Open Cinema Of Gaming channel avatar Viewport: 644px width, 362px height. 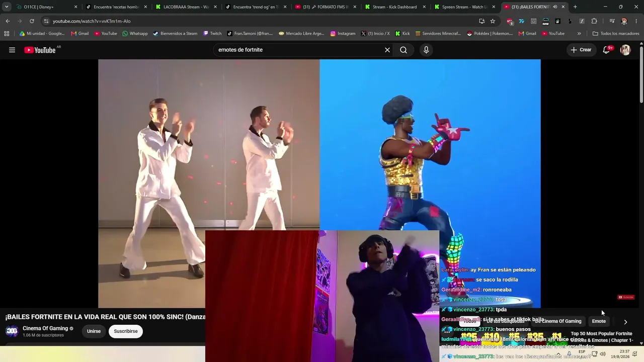tap(12, 331)
